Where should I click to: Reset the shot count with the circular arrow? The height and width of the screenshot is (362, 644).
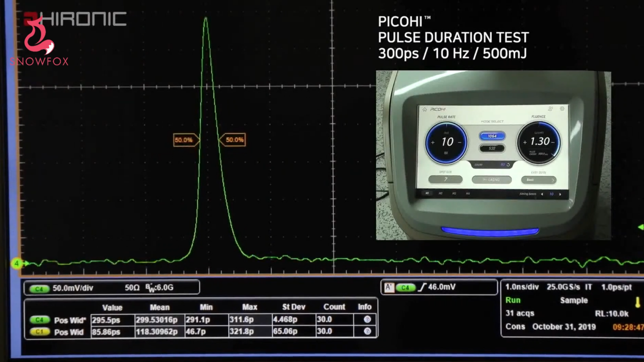coord(508,165)
